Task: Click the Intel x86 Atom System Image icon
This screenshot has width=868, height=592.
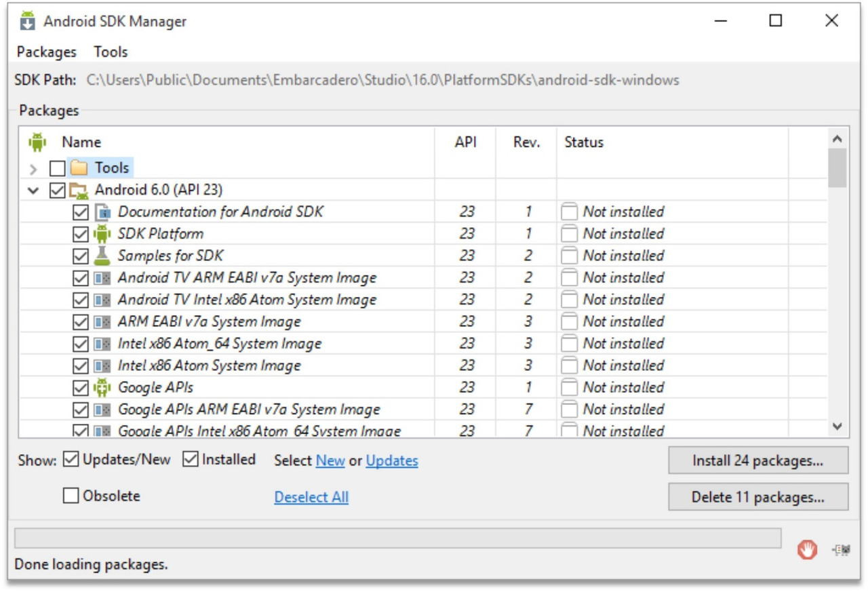Action: click(x=102, y=366)
